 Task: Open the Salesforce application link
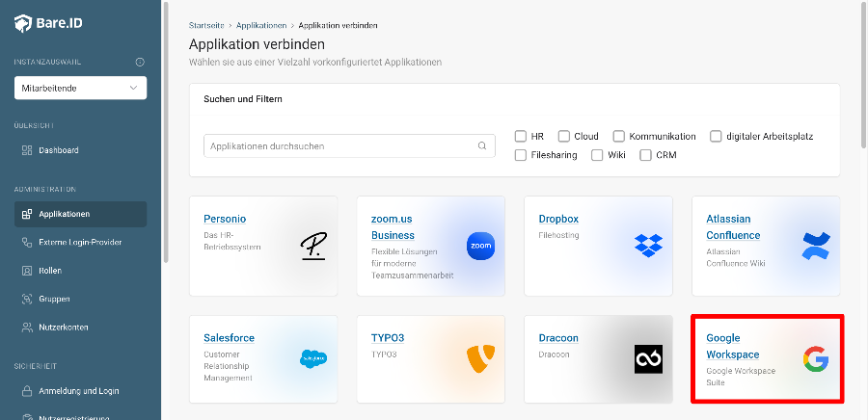click(230, 338)
